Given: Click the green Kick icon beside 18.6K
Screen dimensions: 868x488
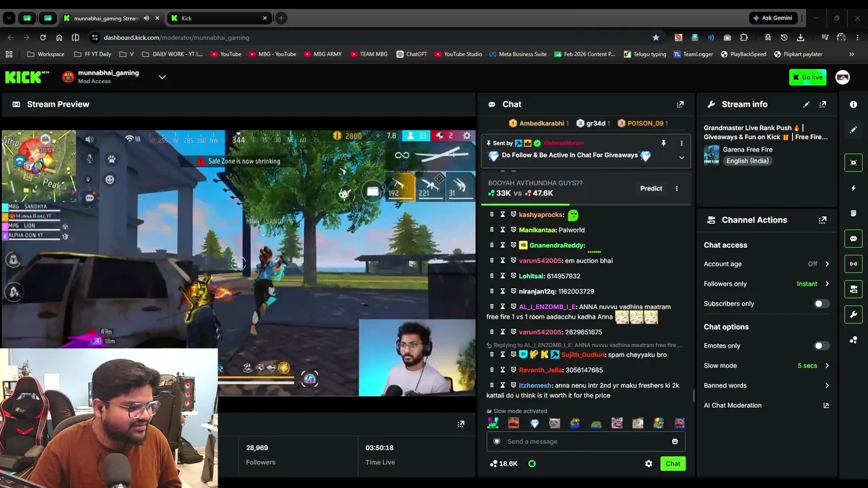Looking at the screenshot, I should point(532,464).
